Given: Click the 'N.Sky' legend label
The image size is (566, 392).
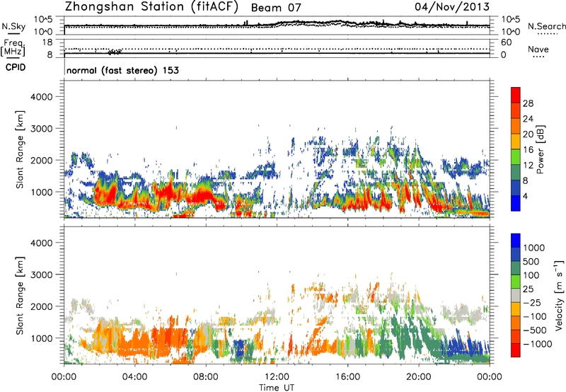Looking at the screenshot, I should [13, 26].
